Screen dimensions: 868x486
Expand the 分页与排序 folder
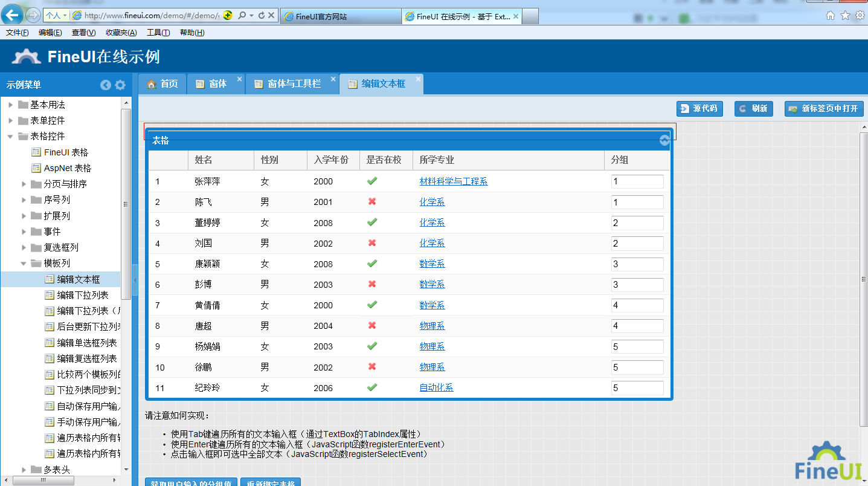[24, 184]
